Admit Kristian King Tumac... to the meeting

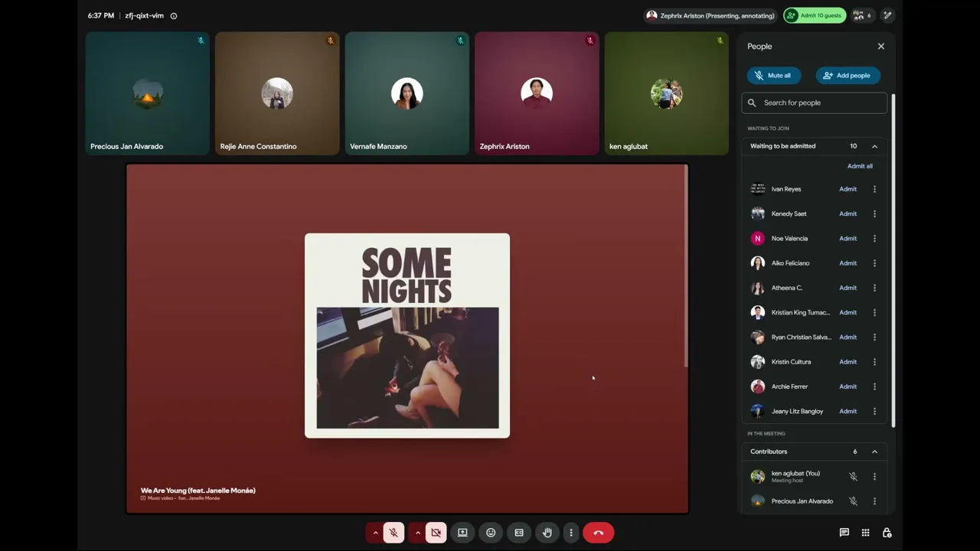[x=848, y=312]
